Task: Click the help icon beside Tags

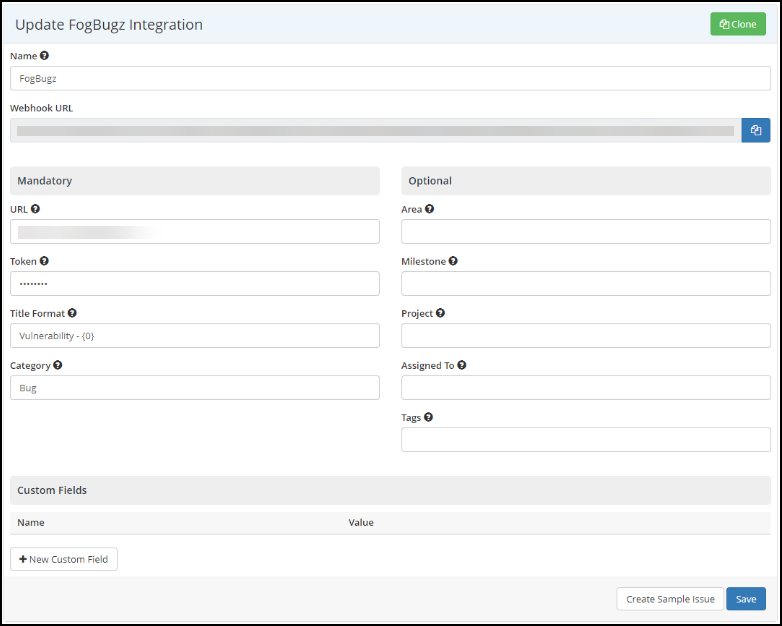Action: coord(428,417)
